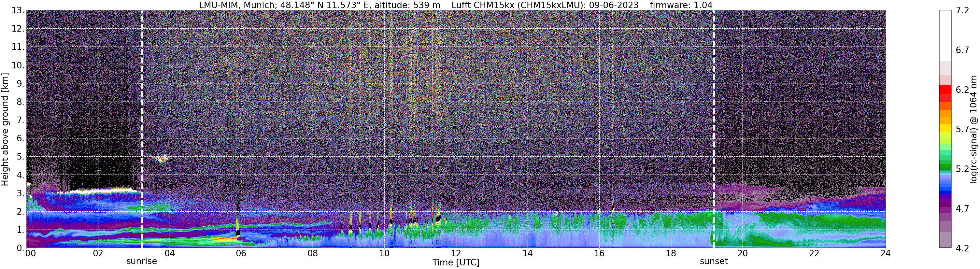Click the x-axis tick label '16'
980x269 pixels.
[x=599, y=253]
